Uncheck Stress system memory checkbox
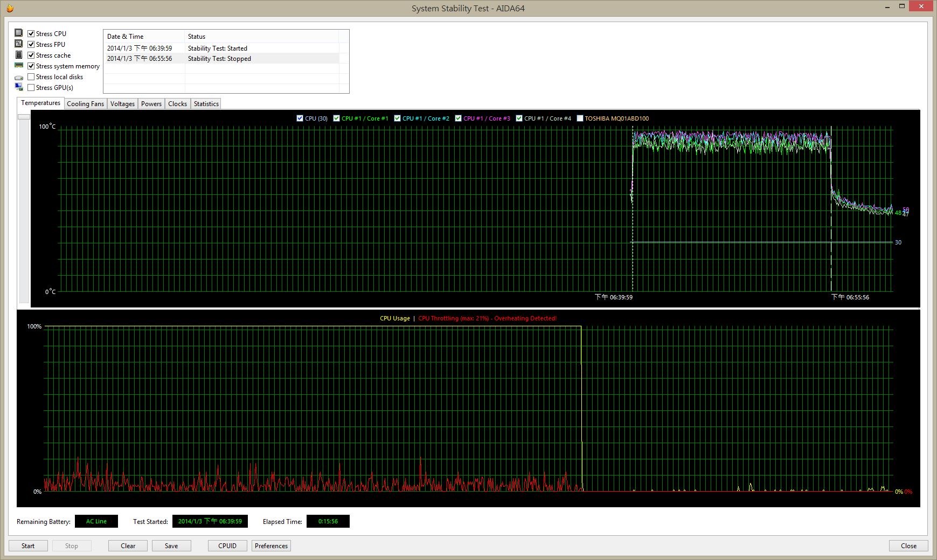The width and height of the screenshot is (937, 560). click(x=31, y=66)
